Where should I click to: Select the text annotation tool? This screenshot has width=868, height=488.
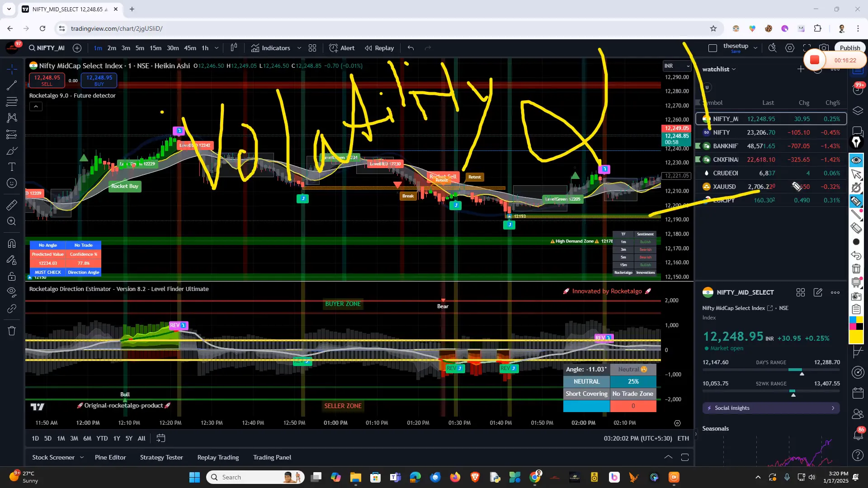[x=12, y=167]
